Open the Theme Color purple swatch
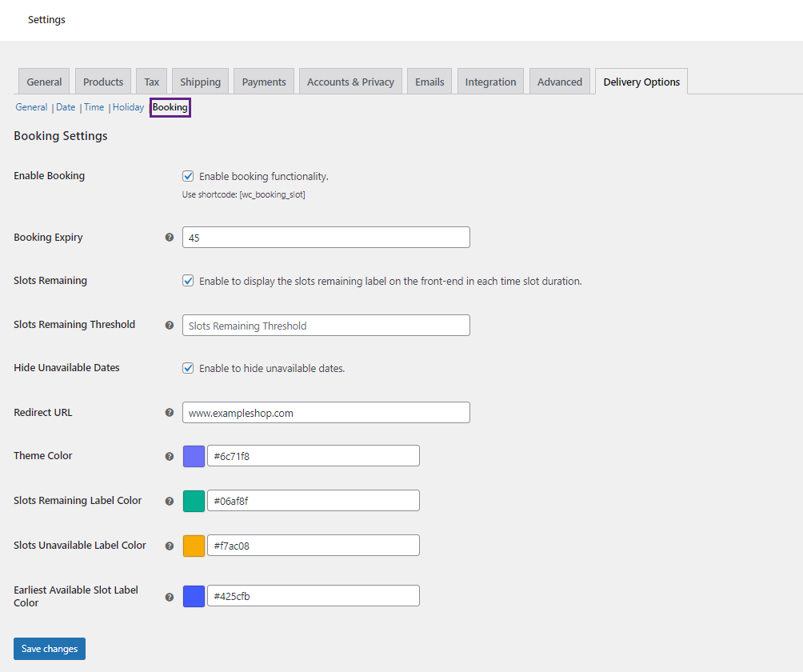Screen dimensions: 803x672 [x=194, y=456]
